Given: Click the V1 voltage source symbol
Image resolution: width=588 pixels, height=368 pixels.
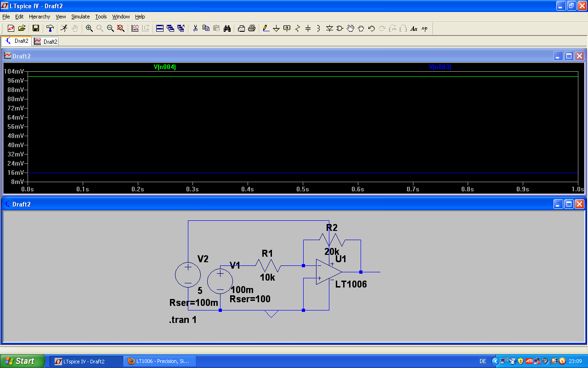Looking at the screenshot, I should [x=220, y=281].
